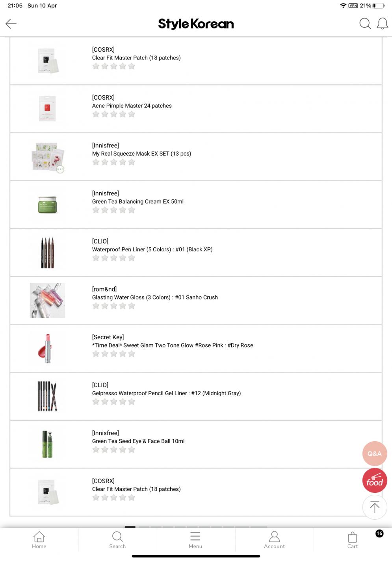Screen dimensions: 392x561
Task: Tap the scroll-to-top arrow button
Action: point(374,507)
